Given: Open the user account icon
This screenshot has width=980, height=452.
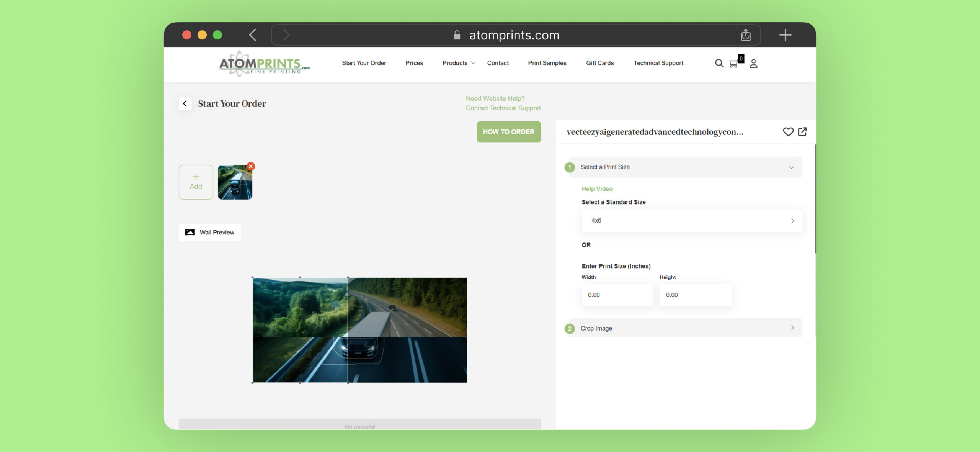Looking at the screenshot, I should click(753, 63).
